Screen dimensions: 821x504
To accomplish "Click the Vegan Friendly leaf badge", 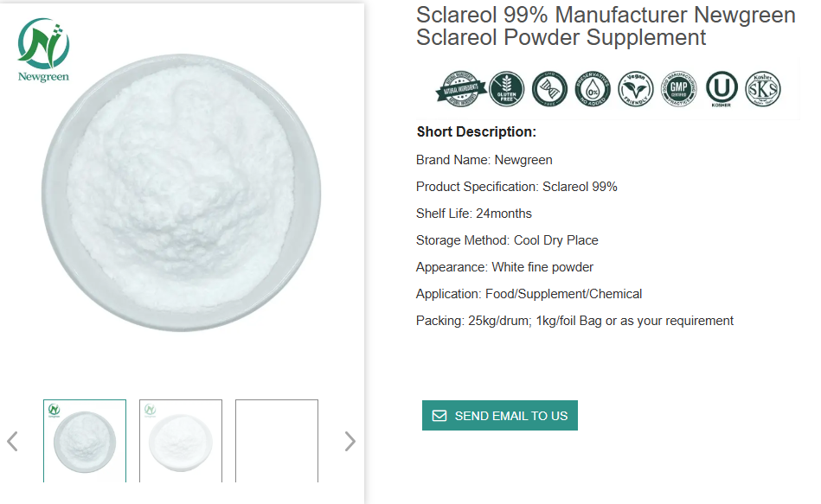I will (636, 89).
